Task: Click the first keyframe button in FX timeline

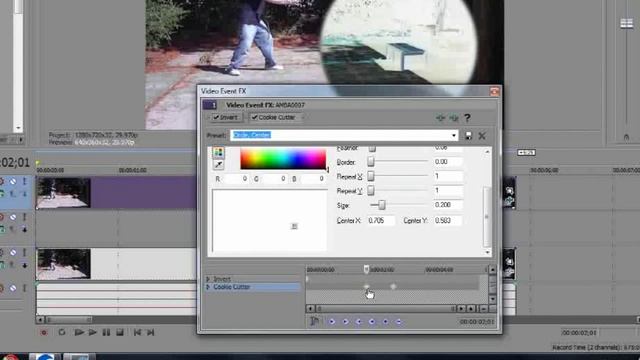Action: click(331, 322)
